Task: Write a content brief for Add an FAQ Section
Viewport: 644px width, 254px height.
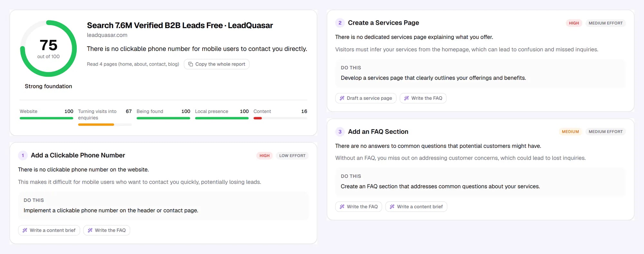Action: (416, 207)
